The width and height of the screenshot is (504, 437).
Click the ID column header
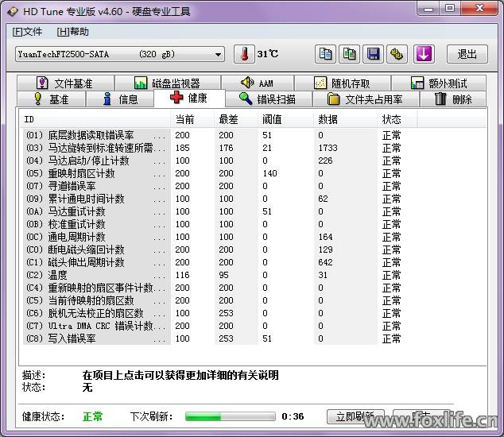point(95,119)
